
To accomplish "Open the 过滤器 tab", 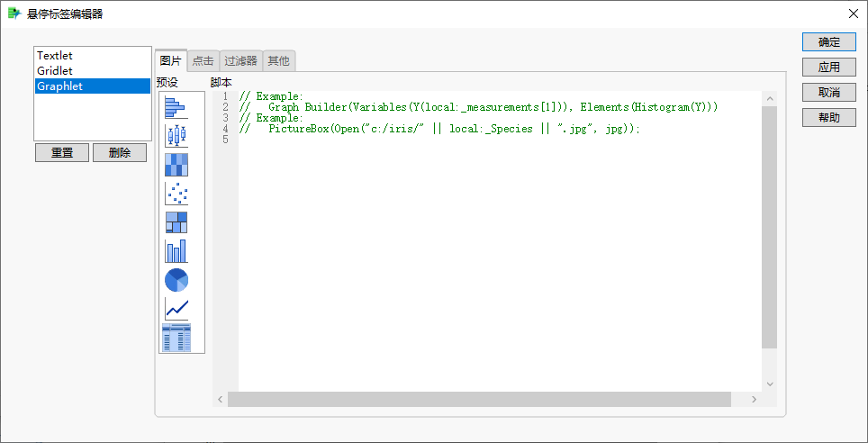I will tap(240, 61).
